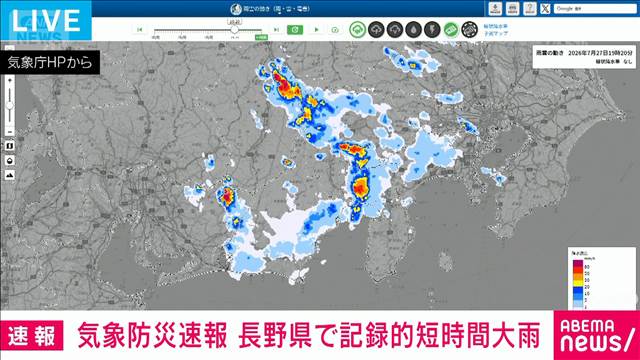The image size is (640, 360).
Task: Adjust the map zoom slider knob
Action: tap(10, 106)
